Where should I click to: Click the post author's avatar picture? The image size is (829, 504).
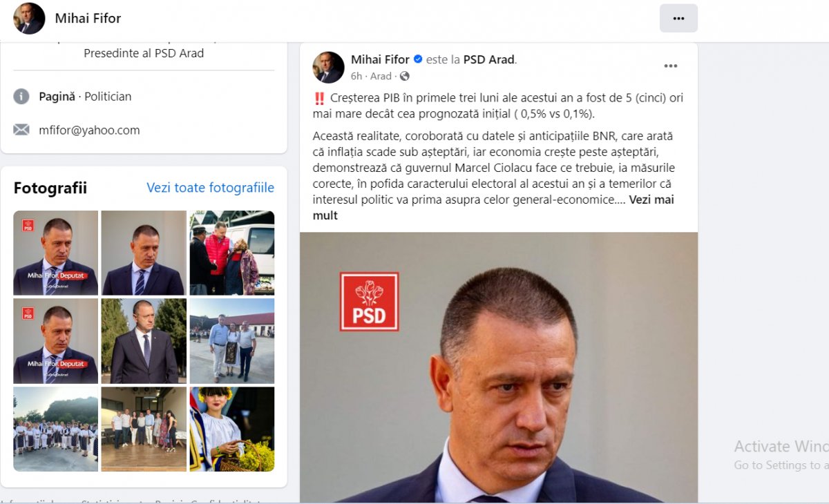click(x=329, y=68)
